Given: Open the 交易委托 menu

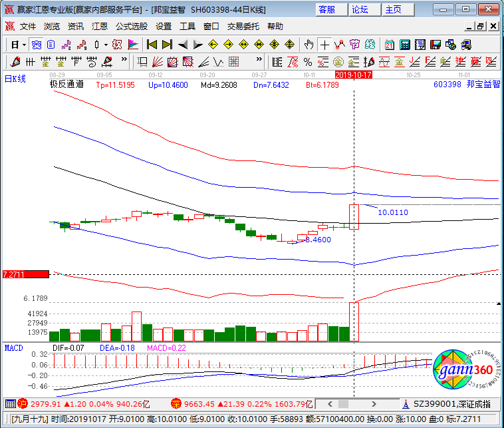Looking at the screenshot, I should click(x=243, y=27).
